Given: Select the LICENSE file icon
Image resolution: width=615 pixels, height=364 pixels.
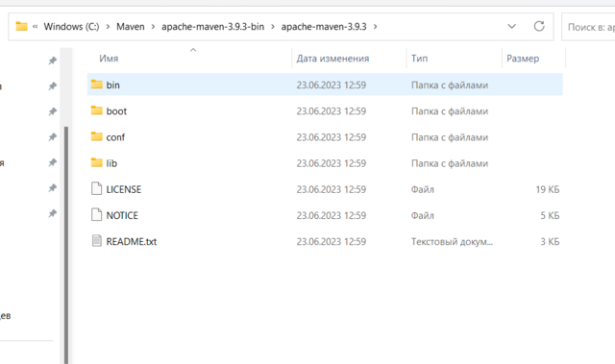Looking at the screenshot, I should tap(96, 188).
